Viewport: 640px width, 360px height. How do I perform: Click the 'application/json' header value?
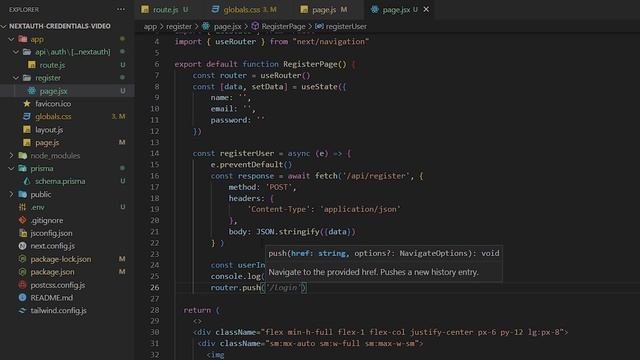[x=360, y=209]
